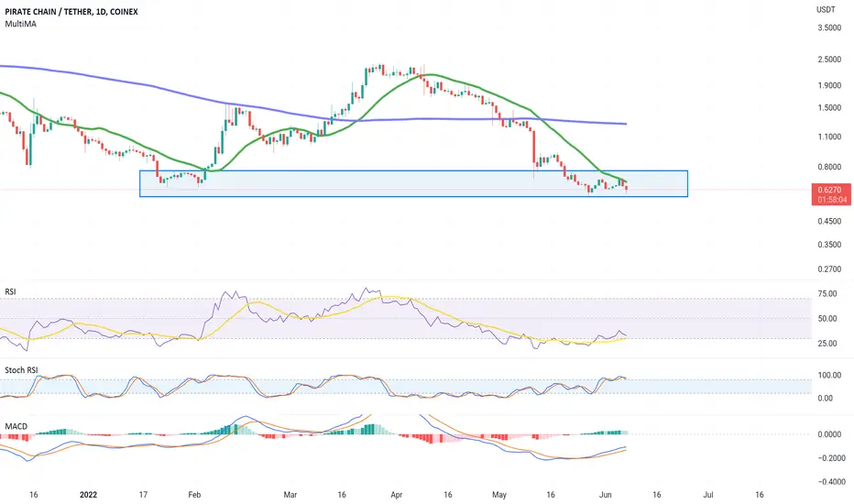Click the May label on time axis
This screenshot has height=504, width=854.
(x=499, y=495)
